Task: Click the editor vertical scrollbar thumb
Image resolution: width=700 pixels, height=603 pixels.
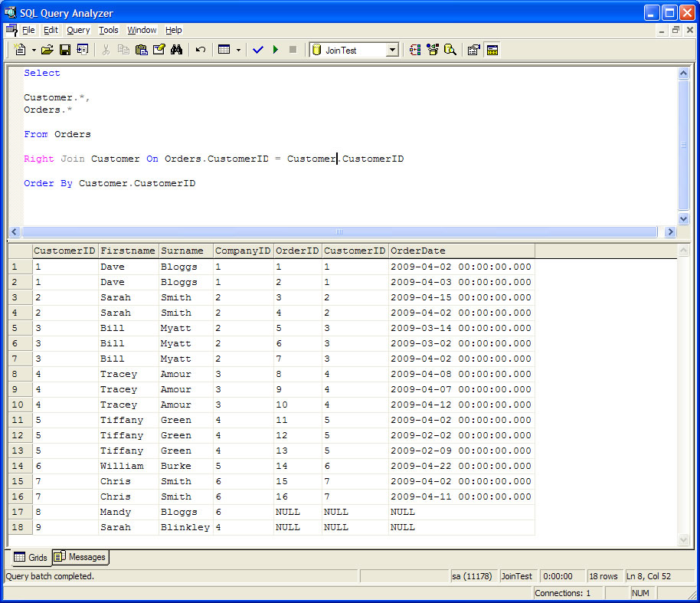Action: click(x=683, y=145)
